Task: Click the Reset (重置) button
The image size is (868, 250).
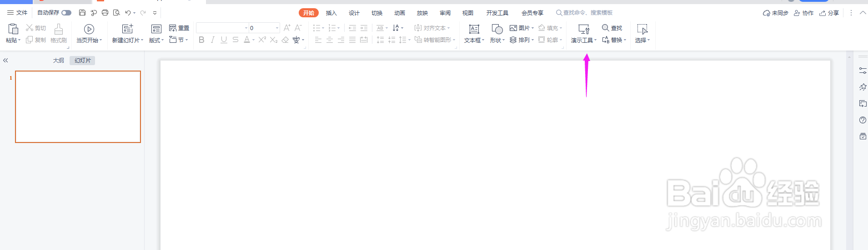Action: tap(179, 28)
